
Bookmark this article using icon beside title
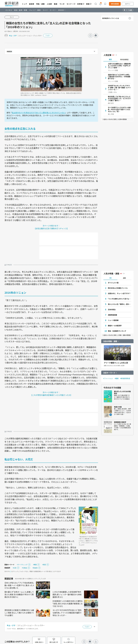(x=90, y=36)
